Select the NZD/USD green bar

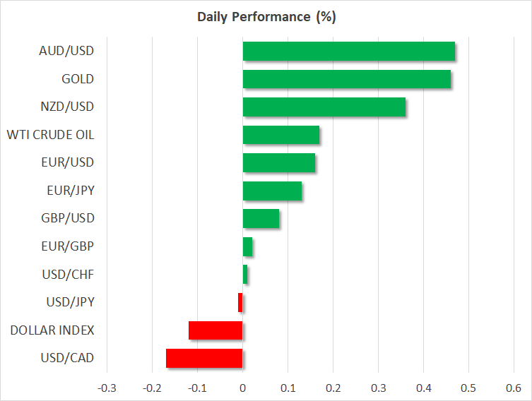pos(324,107)
